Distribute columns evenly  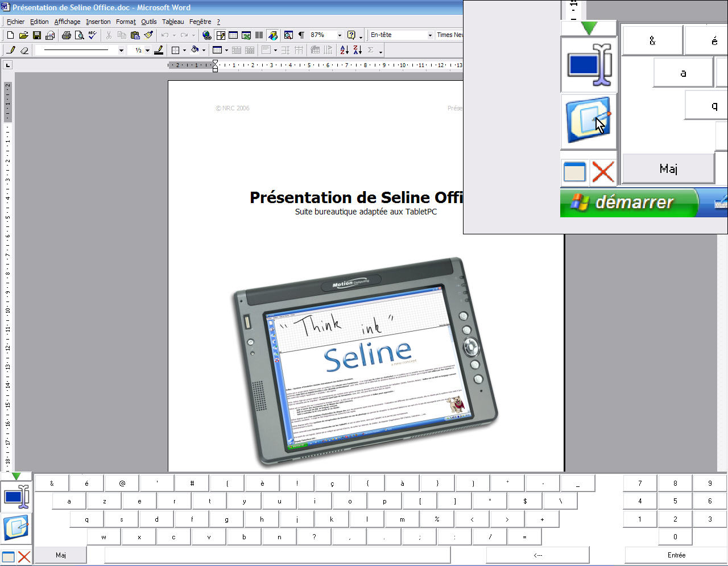pyautogui.click(x=299, y=50)
